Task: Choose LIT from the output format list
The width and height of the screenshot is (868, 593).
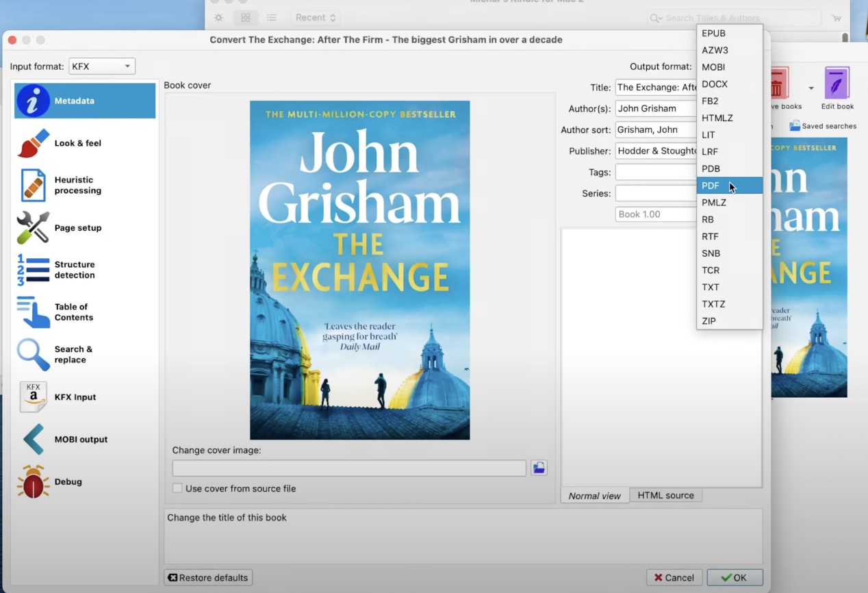Action: click(x=730, y=135)
